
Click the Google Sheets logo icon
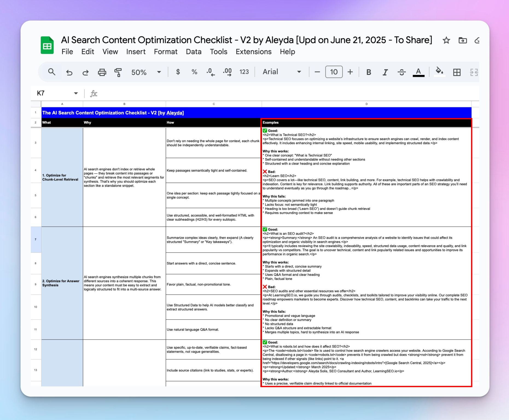(47, 45)
